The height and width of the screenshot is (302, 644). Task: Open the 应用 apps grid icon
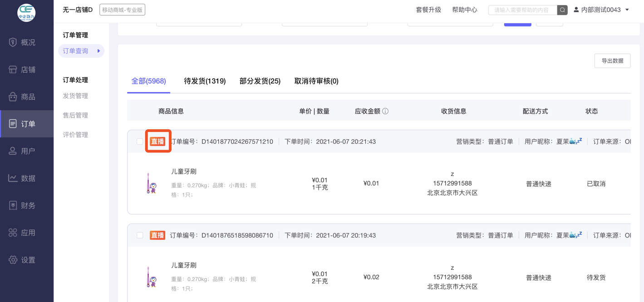point(13,233)
